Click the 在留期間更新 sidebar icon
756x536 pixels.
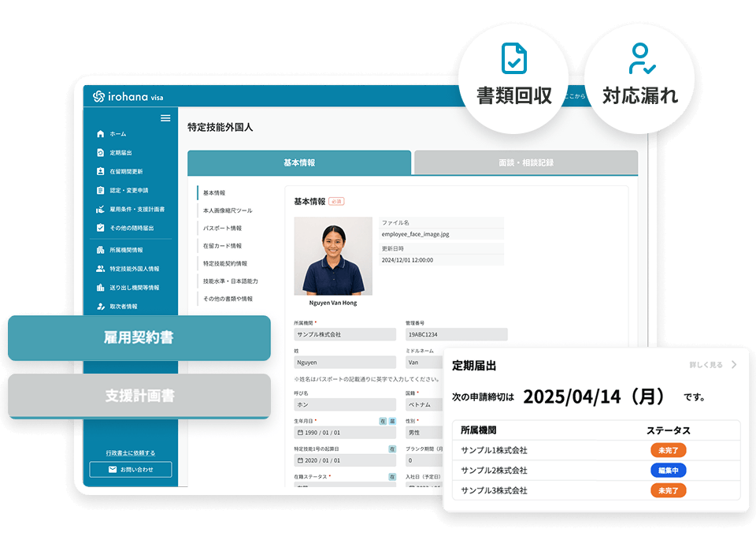[100, 171]
